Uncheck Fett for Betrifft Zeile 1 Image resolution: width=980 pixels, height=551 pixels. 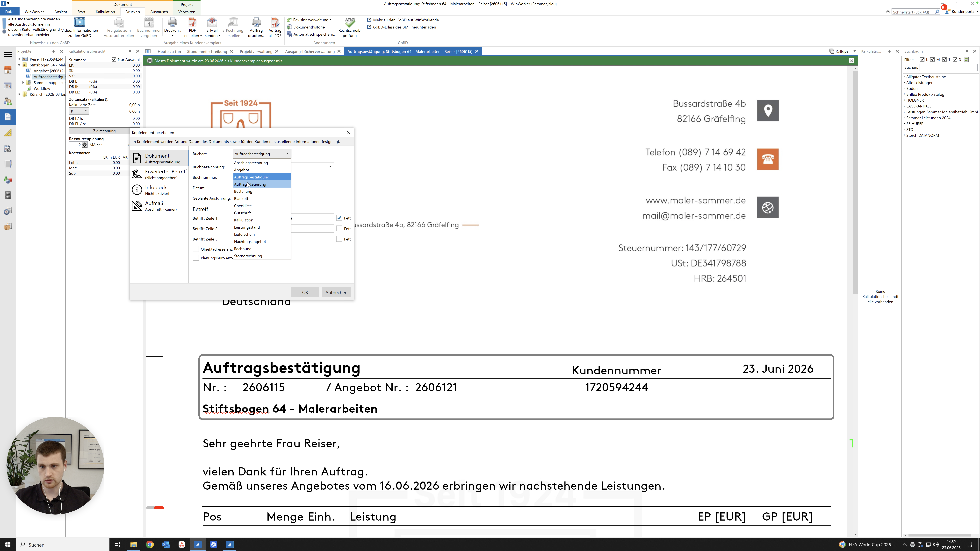[339, 218]
